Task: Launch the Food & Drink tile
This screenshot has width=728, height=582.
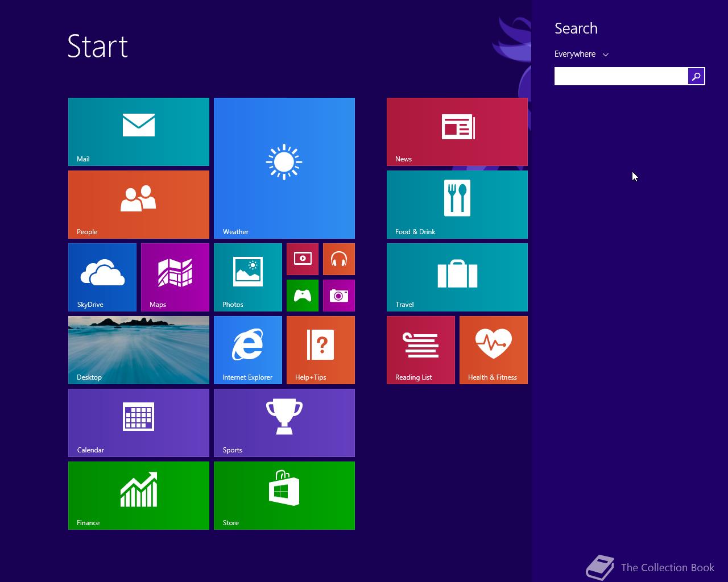Action: pos(457,205)
